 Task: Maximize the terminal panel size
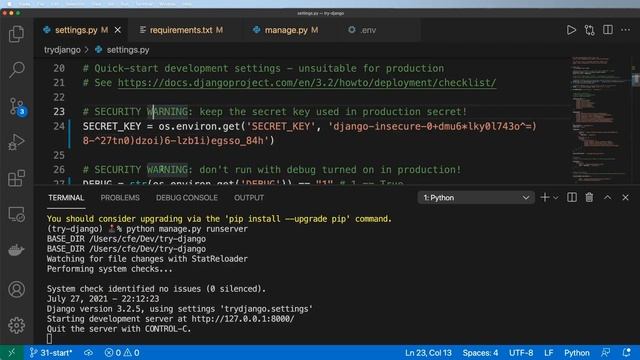[607, 198]
